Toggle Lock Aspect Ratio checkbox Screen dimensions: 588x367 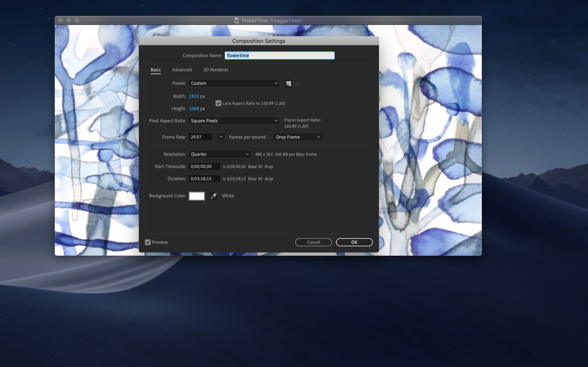(x=218, y=103)
